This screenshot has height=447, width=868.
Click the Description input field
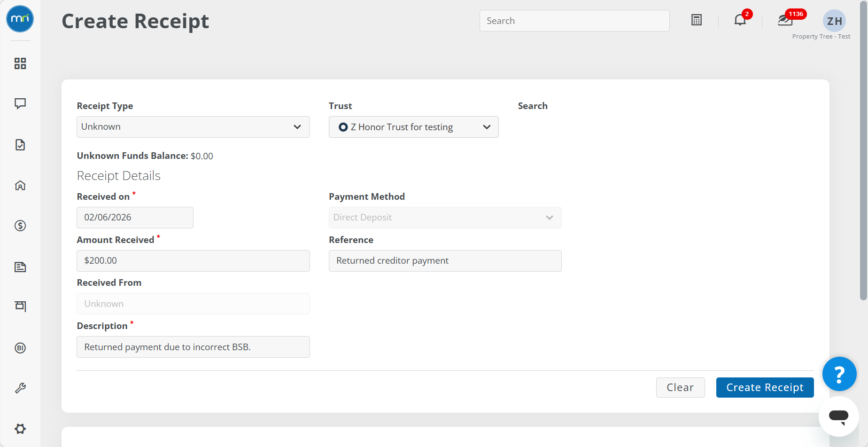click(193, 347)
